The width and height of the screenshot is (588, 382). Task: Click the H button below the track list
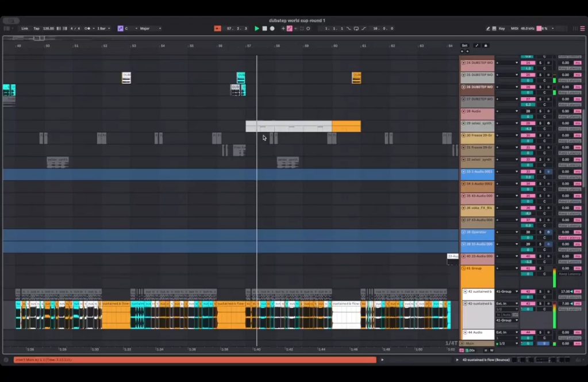(x=486, y=350)
